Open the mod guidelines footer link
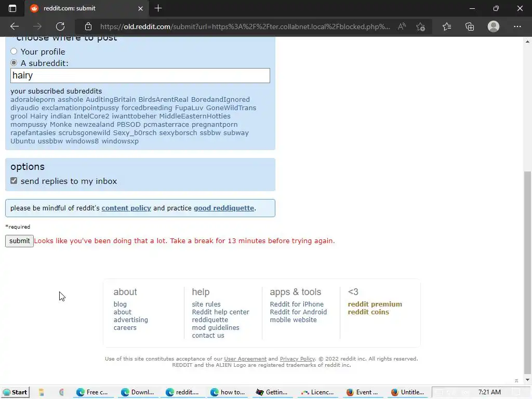532x399 pixels. [x=216, y=328]
